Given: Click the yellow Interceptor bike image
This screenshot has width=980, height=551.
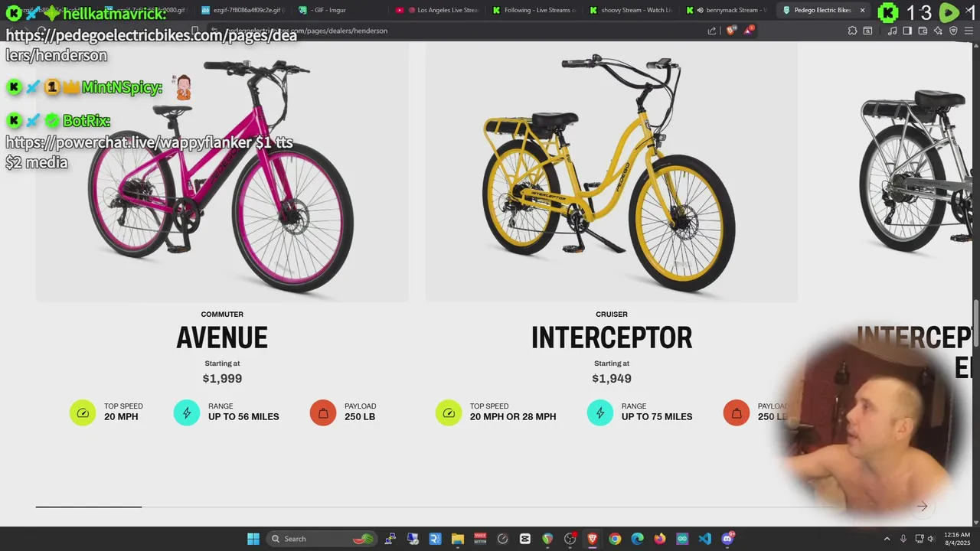Looking at the screenshot, I should (x=612, y=172).
